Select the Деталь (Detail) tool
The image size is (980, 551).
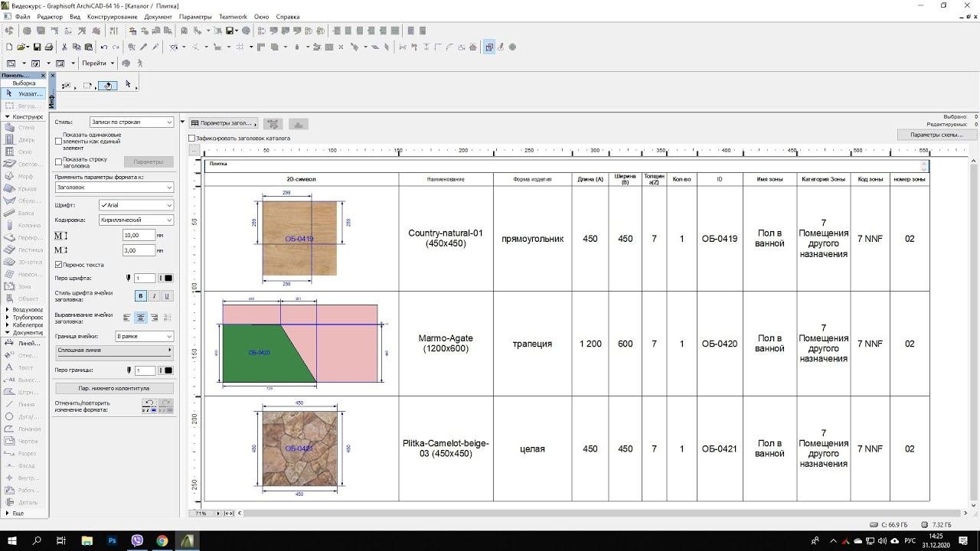[24, 503]
